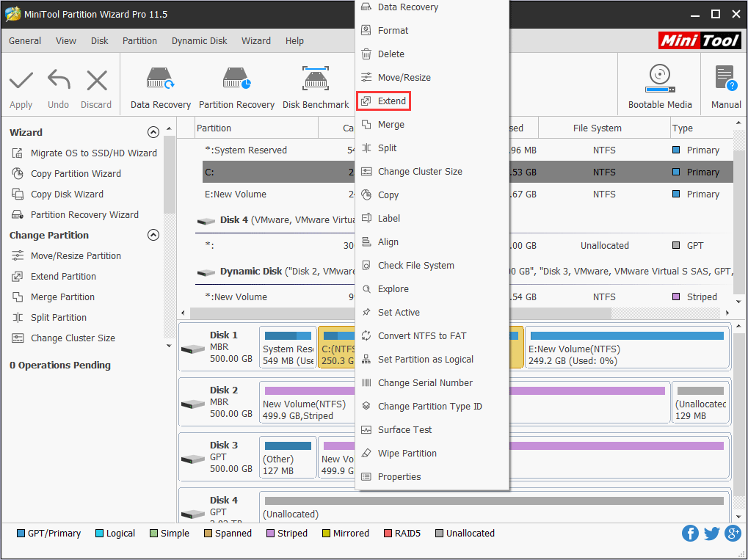The height and width of the screenshot is (560, 748).
Task: Choose Convert NTFS to FAT
Action: 432,336
